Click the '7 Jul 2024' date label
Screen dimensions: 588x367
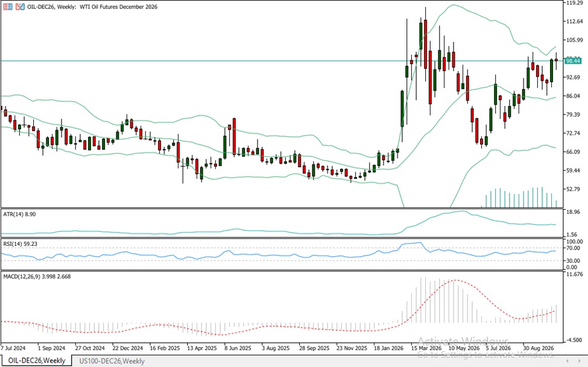coord(14,348)
